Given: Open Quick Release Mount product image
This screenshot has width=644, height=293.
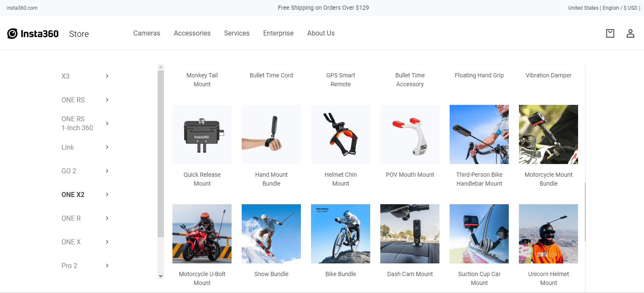Looking at the screenshot, I should [202, 134].
